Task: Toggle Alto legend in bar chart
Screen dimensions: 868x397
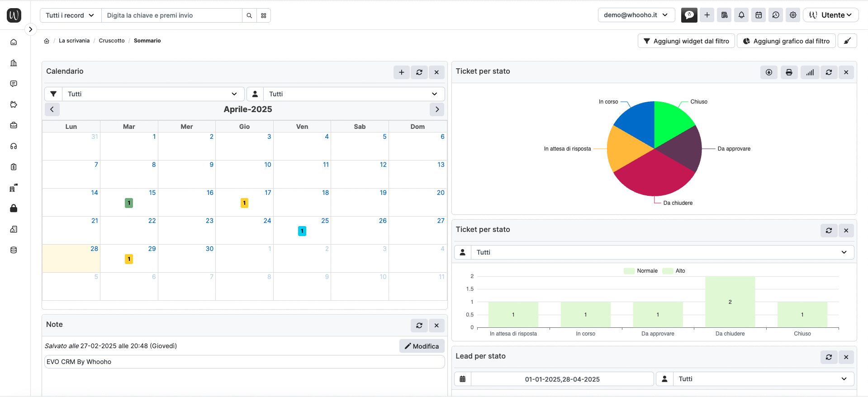Action: click(x=674, y=271)
